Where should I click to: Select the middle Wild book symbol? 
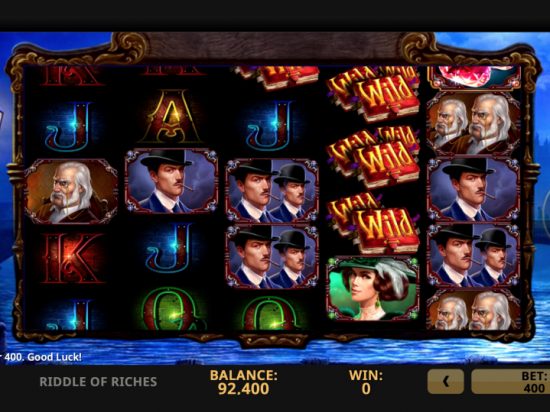point(373,158)
